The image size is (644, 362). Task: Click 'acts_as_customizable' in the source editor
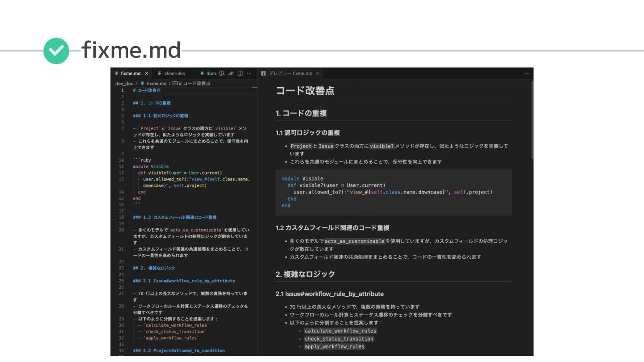(195, 230)
